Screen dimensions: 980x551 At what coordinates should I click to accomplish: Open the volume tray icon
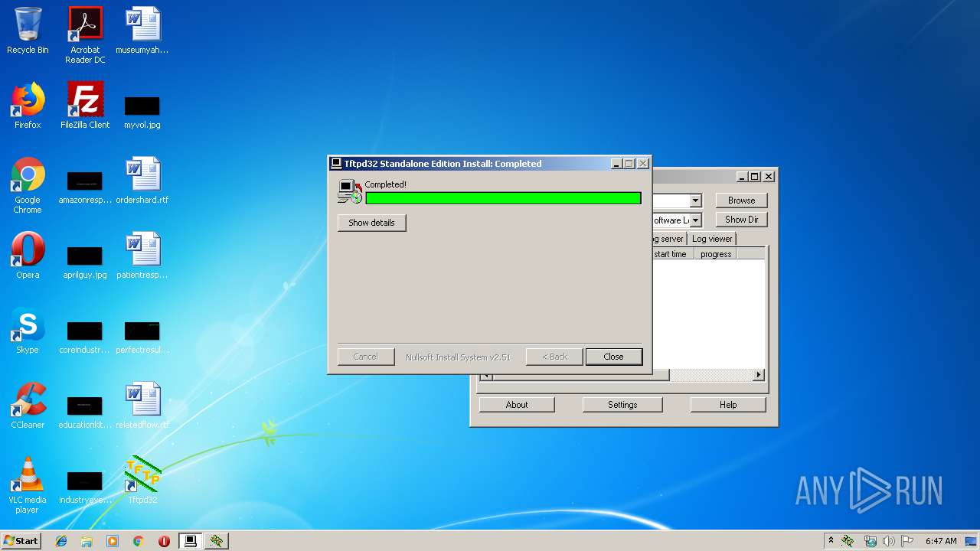click(x=889, y=541)
